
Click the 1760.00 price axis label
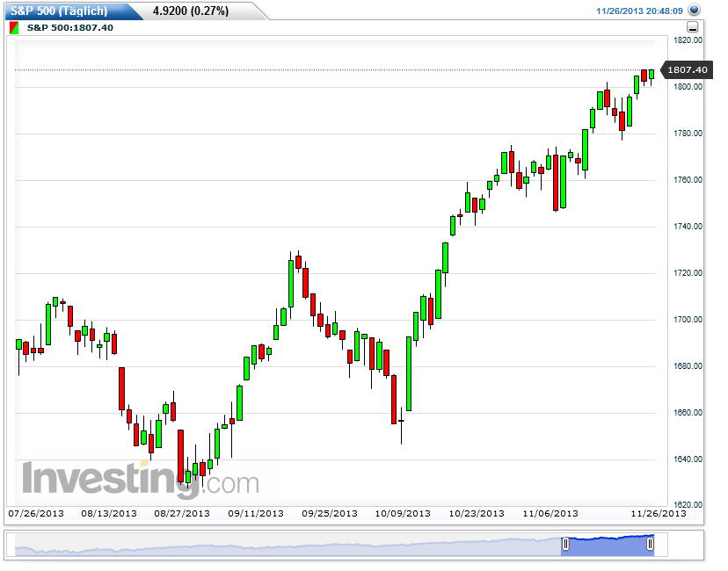coord(688,180)
